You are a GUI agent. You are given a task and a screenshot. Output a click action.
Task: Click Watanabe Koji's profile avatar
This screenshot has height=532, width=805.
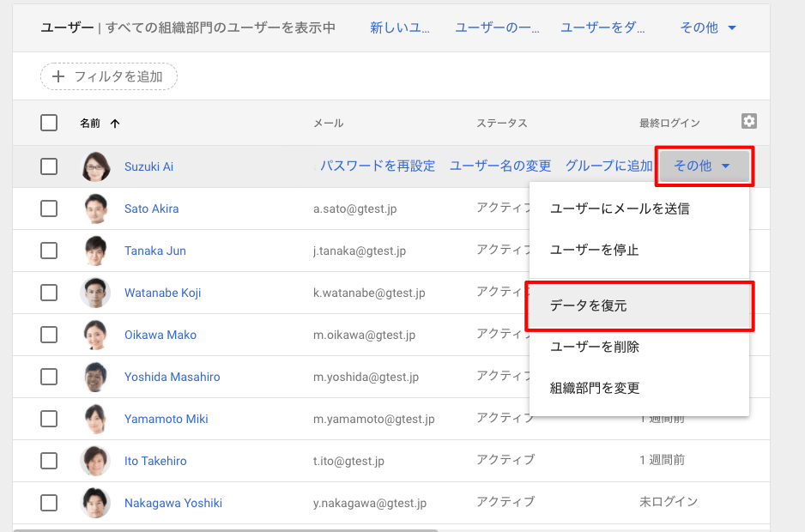click(x=95, y=293)
